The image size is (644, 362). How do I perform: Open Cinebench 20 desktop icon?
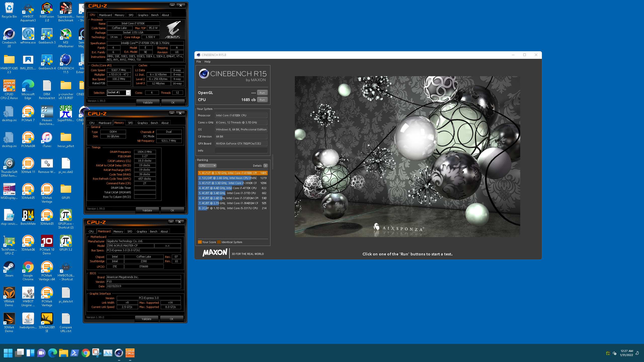tap(9, 38)
